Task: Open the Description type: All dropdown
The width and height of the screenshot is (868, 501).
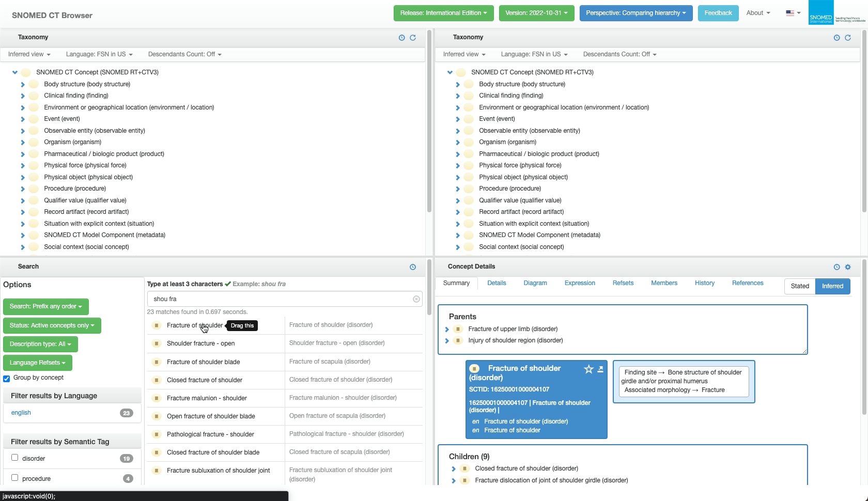Action: (40, 344)
